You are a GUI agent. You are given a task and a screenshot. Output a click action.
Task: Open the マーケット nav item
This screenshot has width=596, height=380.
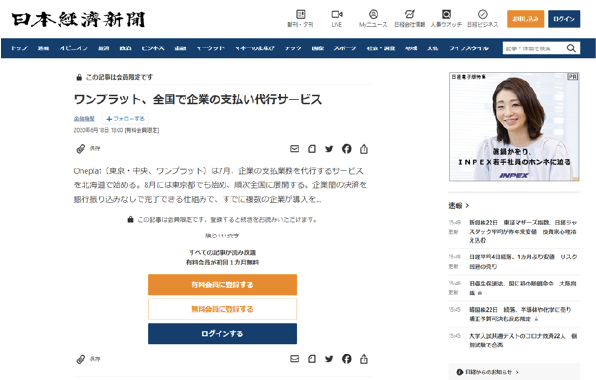coord(210,48)
